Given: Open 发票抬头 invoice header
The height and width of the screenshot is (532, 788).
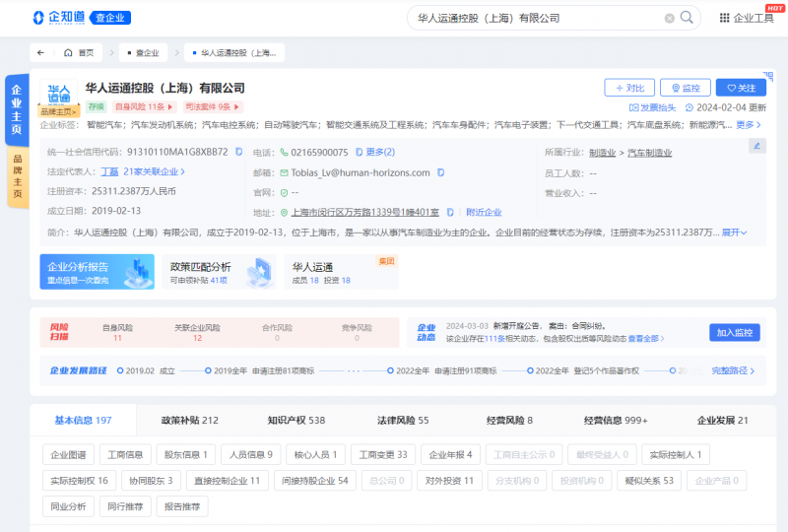Looking at the screenshot, I should [x=652, y=107].
